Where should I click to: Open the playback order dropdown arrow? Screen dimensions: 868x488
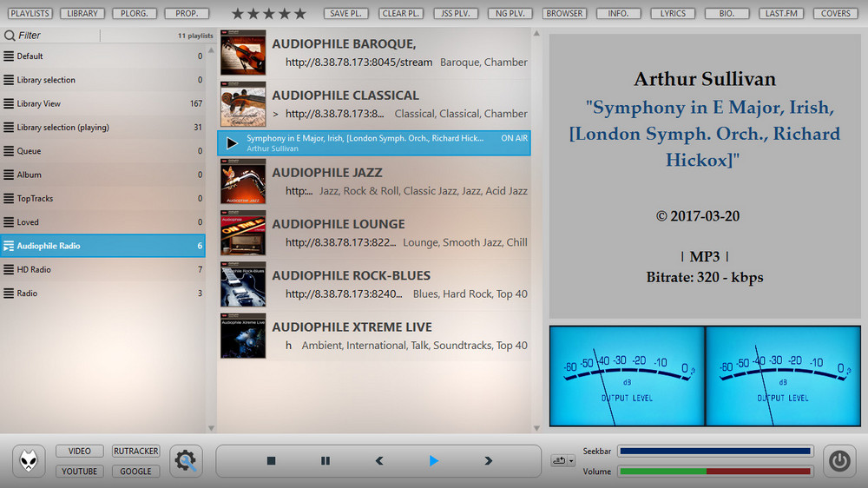pos(572,461)
